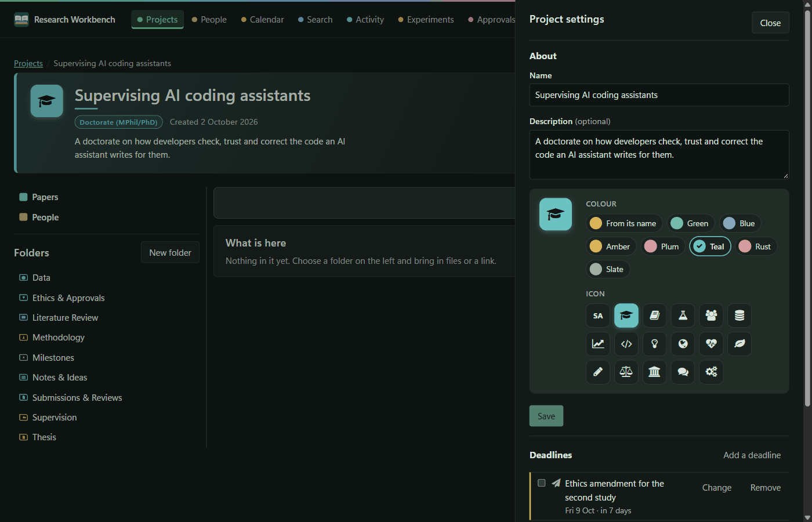
Task: Choose the pencil project icon
Action: click(x=598, y=372)
